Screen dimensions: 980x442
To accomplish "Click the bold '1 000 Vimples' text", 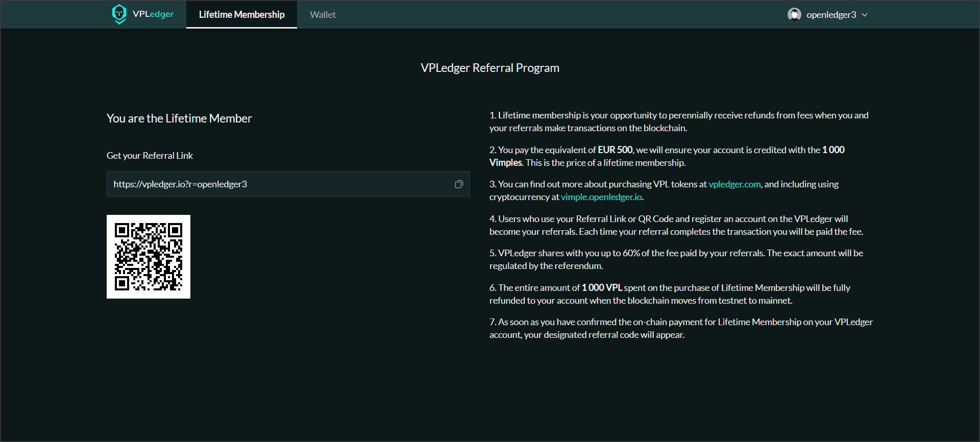I will point(833,150).
